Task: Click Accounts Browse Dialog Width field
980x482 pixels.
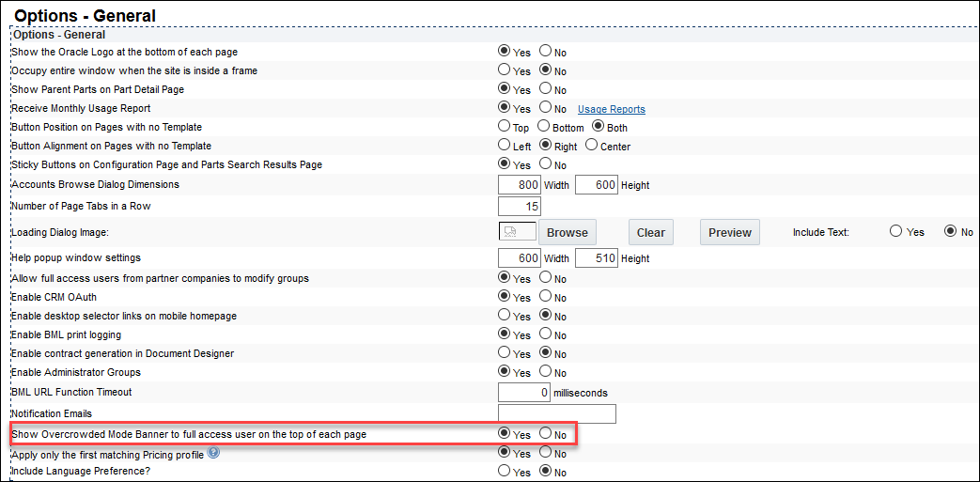Action: click(x=520, y=185)
